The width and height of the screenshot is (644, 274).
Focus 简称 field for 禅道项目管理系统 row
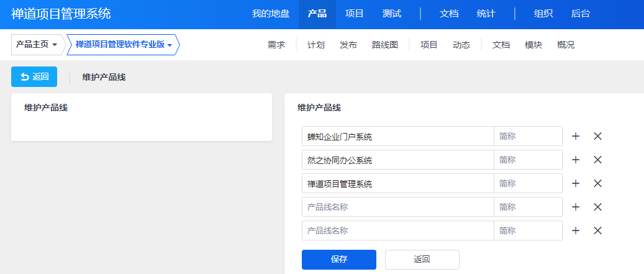coord(528,184)
